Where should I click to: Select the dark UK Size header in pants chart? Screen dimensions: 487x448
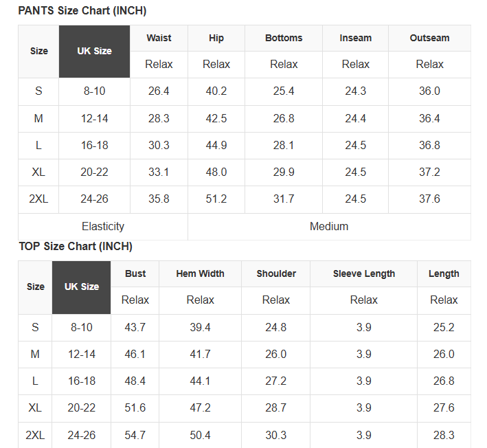(x=94, y=51)
